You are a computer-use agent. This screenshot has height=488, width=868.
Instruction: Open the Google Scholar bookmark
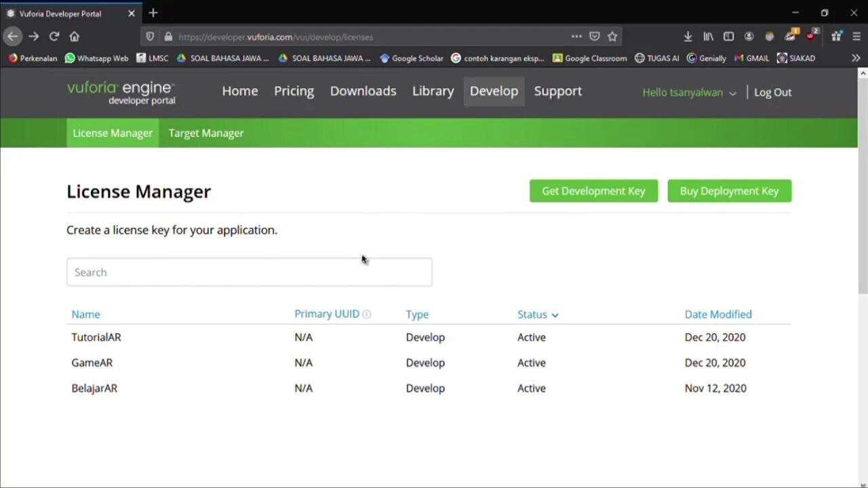click(x=412, y=58)
